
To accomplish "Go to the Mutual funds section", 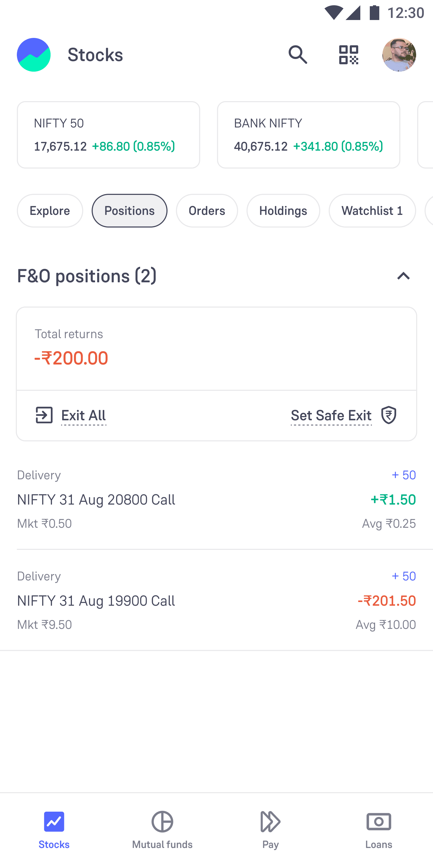I will (x=162, y=830).
